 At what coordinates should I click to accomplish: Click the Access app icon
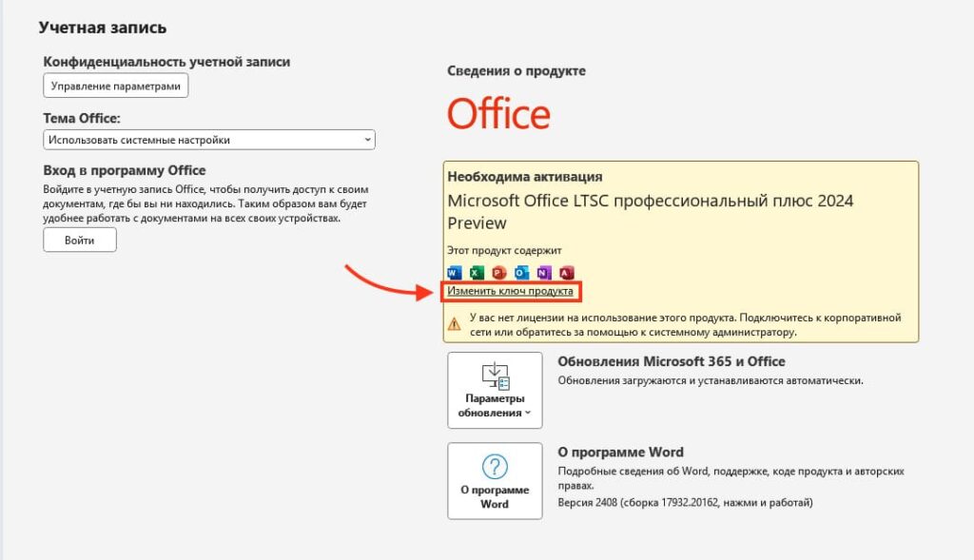coord(567,273)
